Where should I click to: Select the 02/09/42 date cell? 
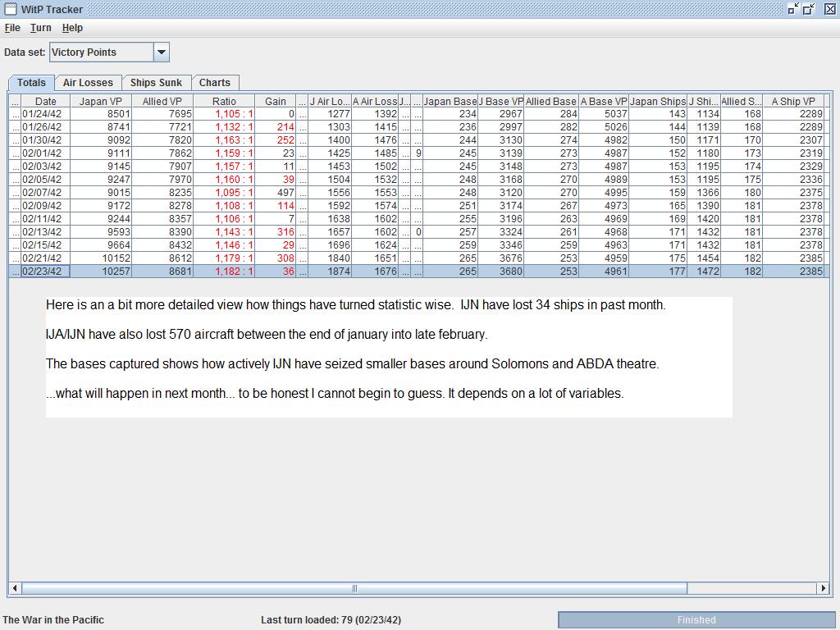click(x=46, y=206)
